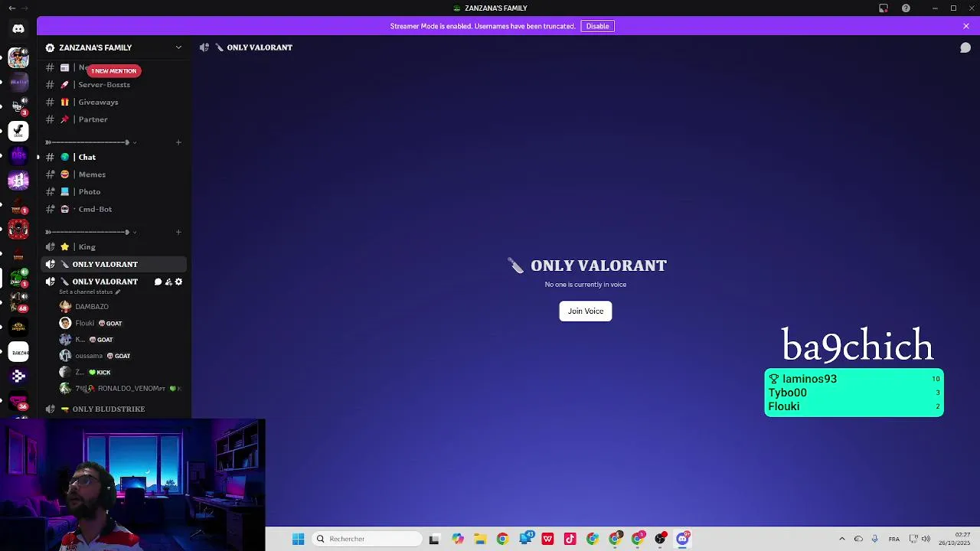Image resolution: width=980 pixels, height=551 pixels.
Task: Select voice user Flouki with GOAT tag
Action: (x=121, y=324)
